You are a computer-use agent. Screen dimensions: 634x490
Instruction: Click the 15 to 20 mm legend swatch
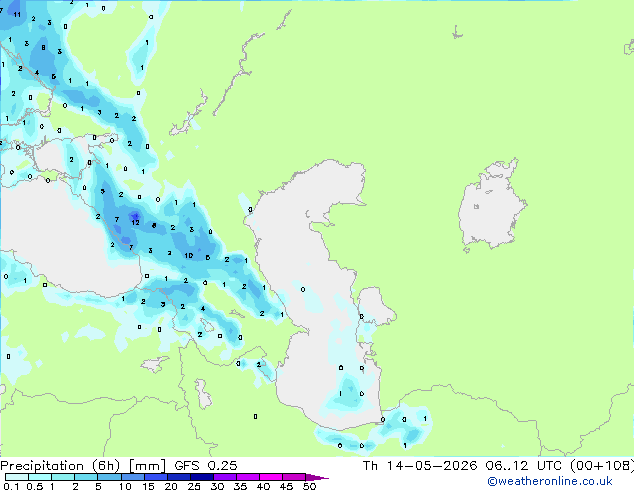coord(155,477)
